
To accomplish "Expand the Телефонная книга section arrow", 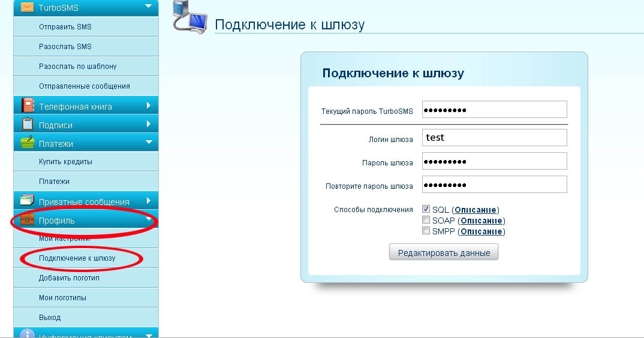I will click(x=148, y=106).
